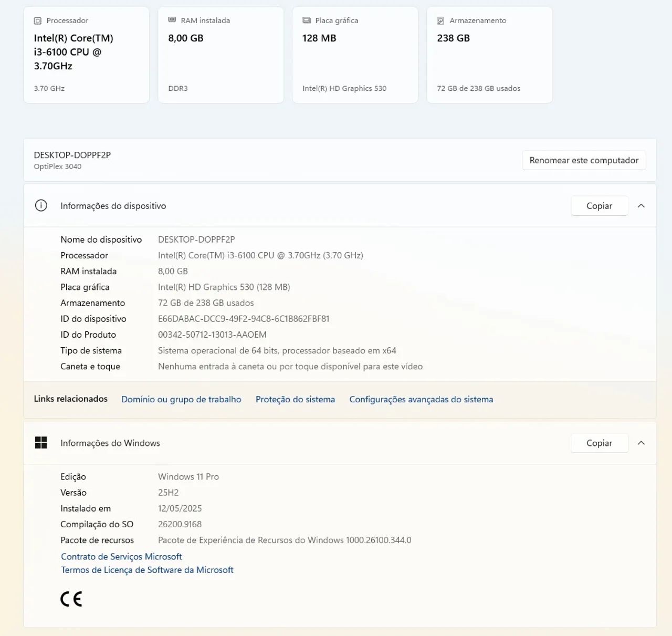Click the Armazenamento card icon

441,21
